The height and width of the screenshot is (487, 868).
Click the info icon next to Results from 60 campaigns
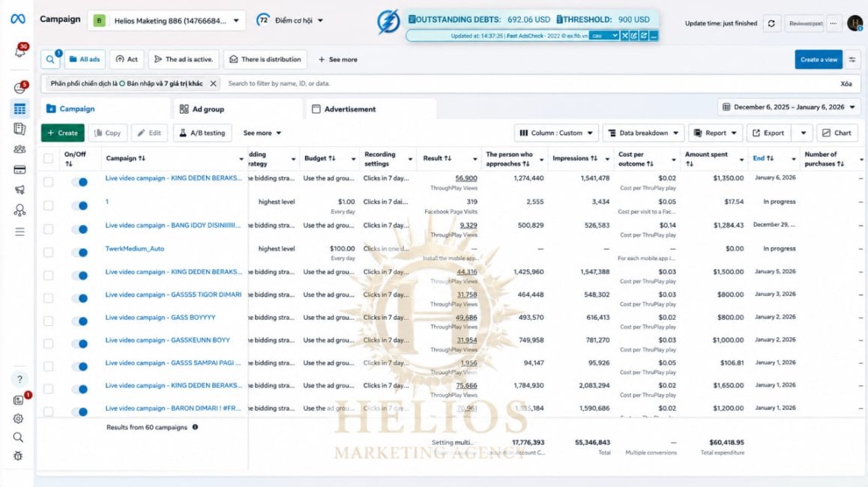tap(196, 427)
